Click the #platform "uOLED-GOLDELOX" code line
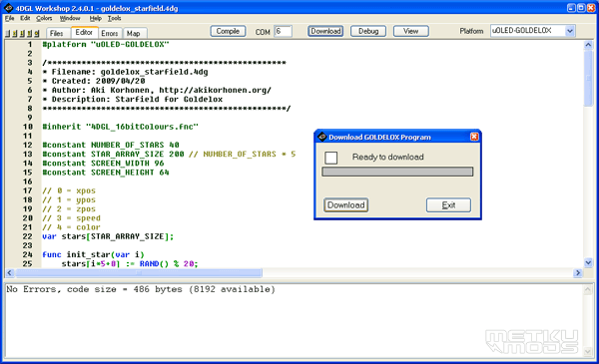Image resolution: width=599 pixels, height=364 pixels. [x=106, y=44]
